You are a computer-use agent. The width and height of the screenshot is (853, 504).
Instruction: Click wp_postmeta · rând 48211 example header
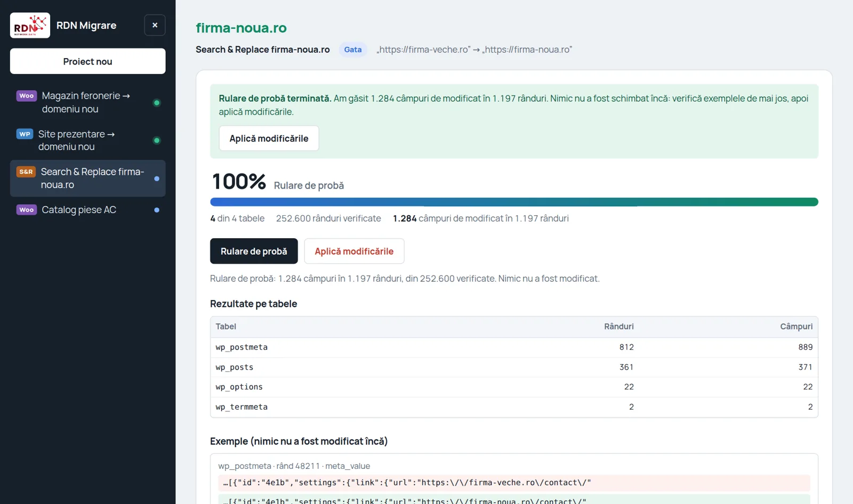(x=294, y=466)
